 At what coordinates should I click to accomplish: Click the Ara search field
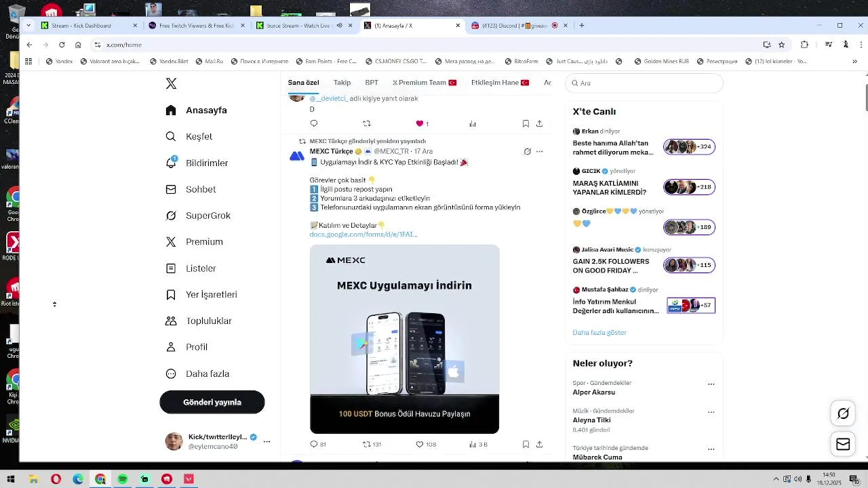[x=644, y=83]
